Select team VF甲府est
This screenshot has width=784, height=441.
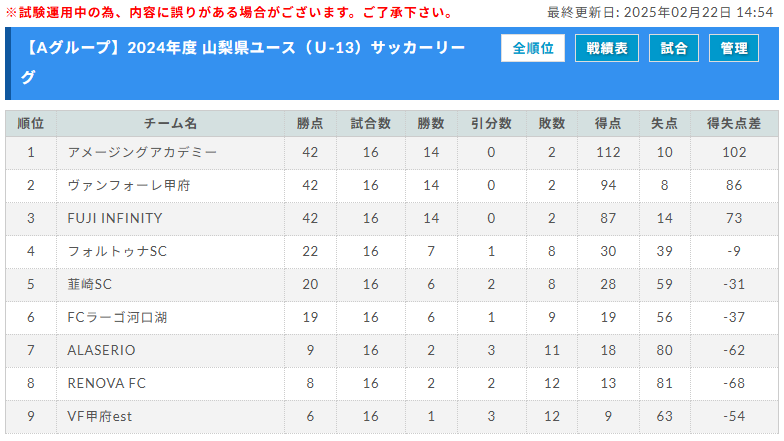pyautogui.click(x=100, y=416)
